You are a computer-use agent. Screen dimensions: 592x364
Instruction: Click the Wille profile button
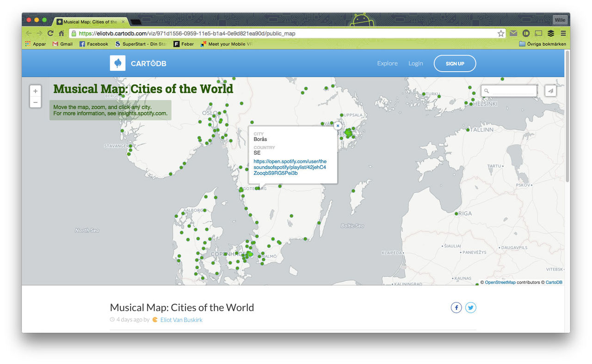click(x=560, y=20)
